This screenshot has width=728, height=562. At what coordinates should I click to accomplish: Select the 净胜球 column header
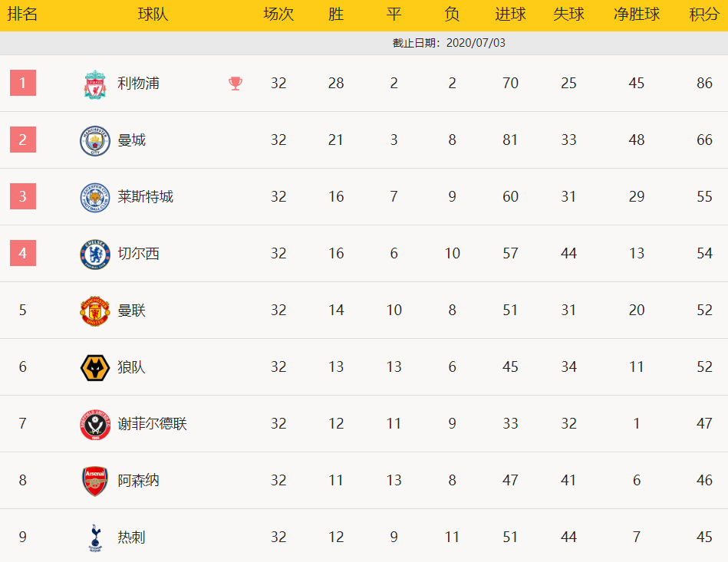coord(637,15)
